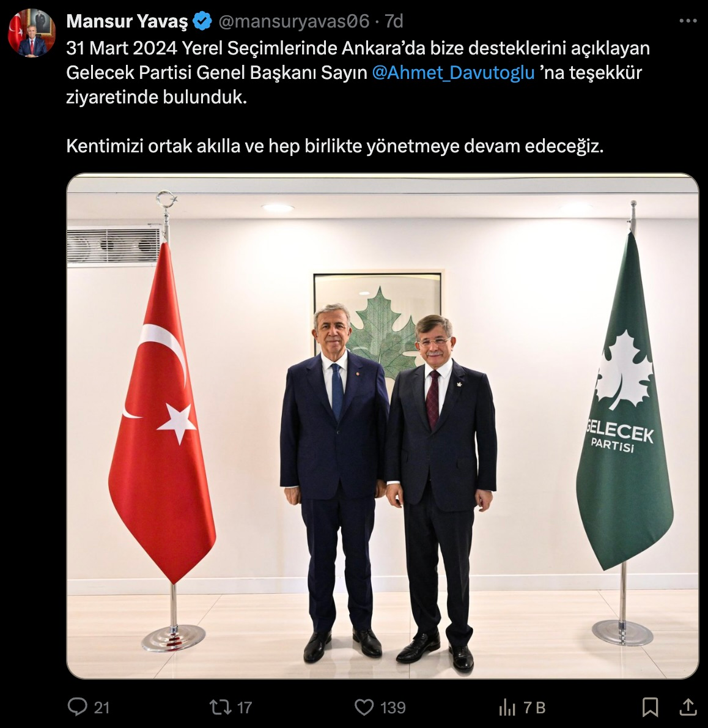The width and height of the screenshot is (708, 728).
Task: Follow the @Ahmet_Davutoglu mention link
Action: 453,73
